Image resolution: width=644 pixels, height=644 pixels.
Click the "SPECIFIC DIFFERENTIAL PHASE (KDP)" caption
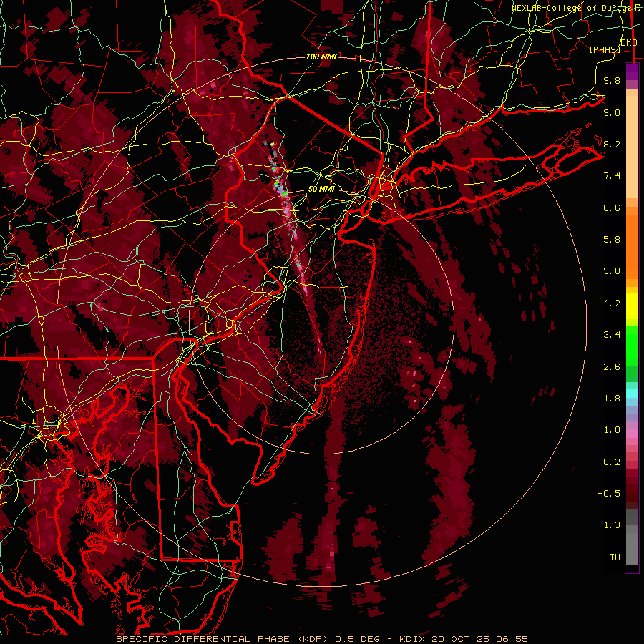222,639
